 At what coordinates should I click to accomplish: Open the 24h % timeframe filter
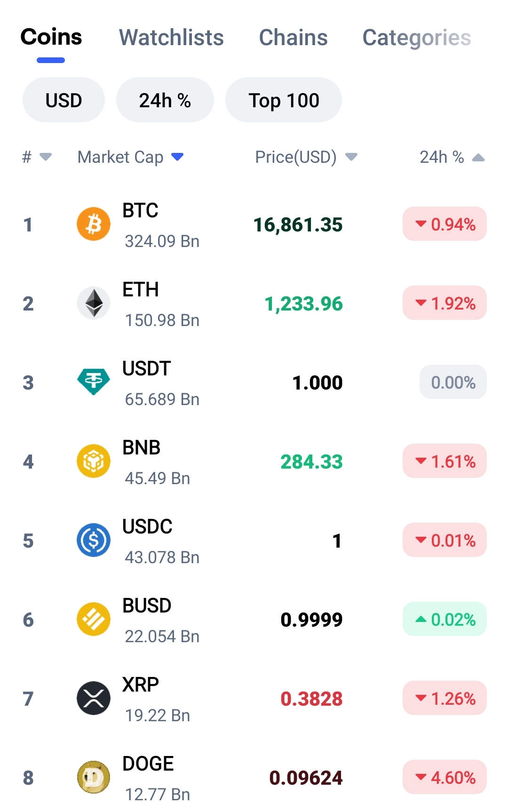(165, 100)
